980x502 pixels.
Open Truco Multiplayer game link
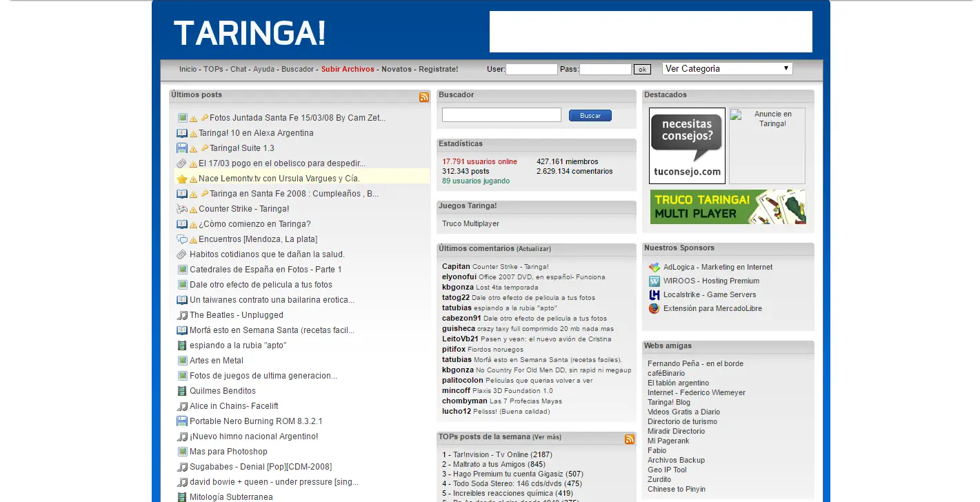470,224
